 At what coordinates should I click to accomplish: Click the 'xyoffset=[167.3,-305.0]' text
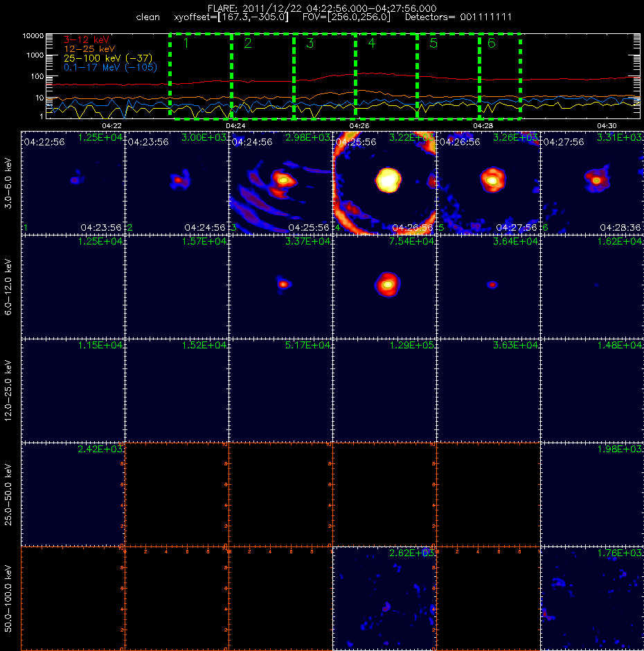tap(231, 17)
